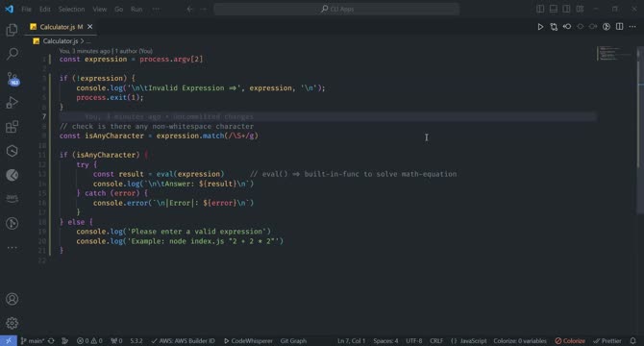Image resolution: width=644 pixels, height=346 pixels.
Task: Split the editor to the right
Action: (619, 27)
